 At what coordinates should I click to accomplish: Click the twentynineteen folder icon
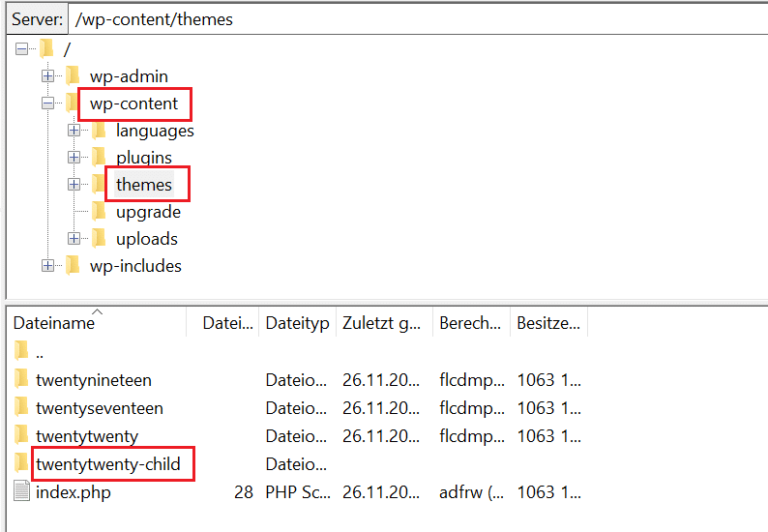[x=22, y=380]
